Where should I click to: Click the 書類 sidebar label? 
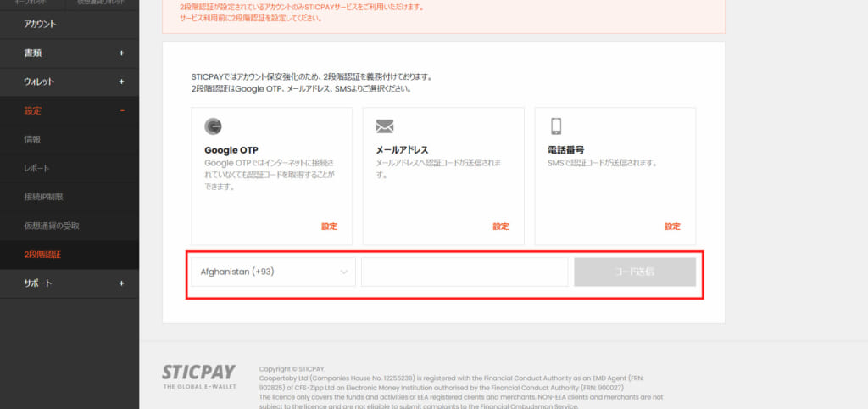[33, 53]
